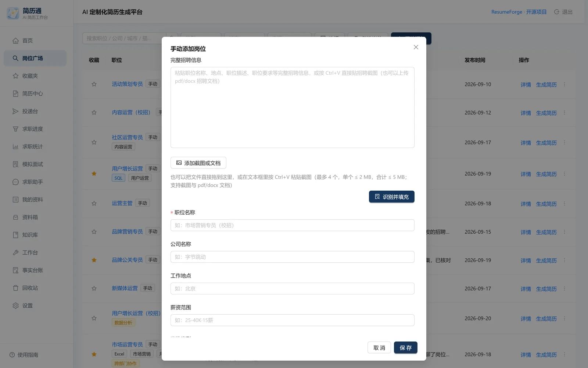This screenshot has height=368, width=588.
Task: Open more actions menu in 品牌公关专员 row
Action: [564, 260]
